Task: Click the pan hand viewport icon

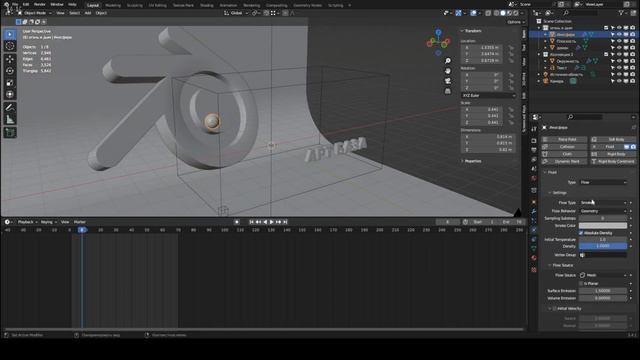Action: [x=448, y=71]
